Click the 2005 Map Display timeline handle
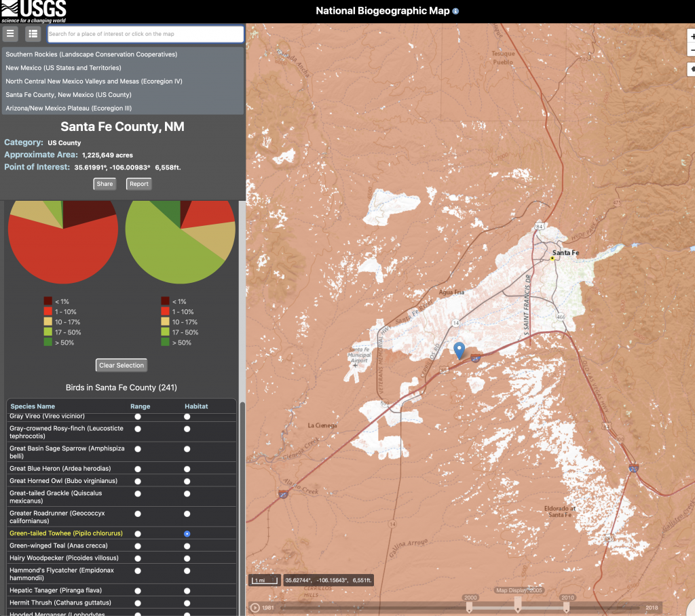The height and width of the screenshot is (616, 695). point(518,603)
